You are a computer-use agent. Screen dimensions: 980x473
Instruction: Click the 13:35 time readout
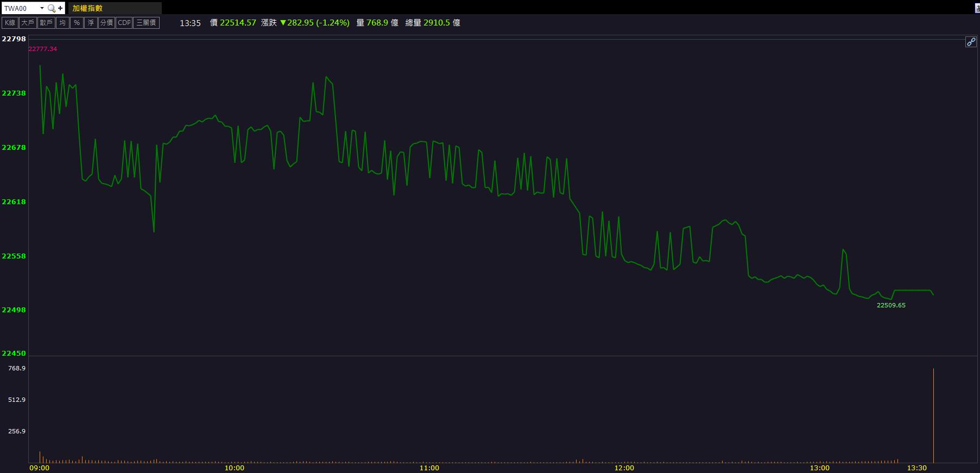[190, 23]
